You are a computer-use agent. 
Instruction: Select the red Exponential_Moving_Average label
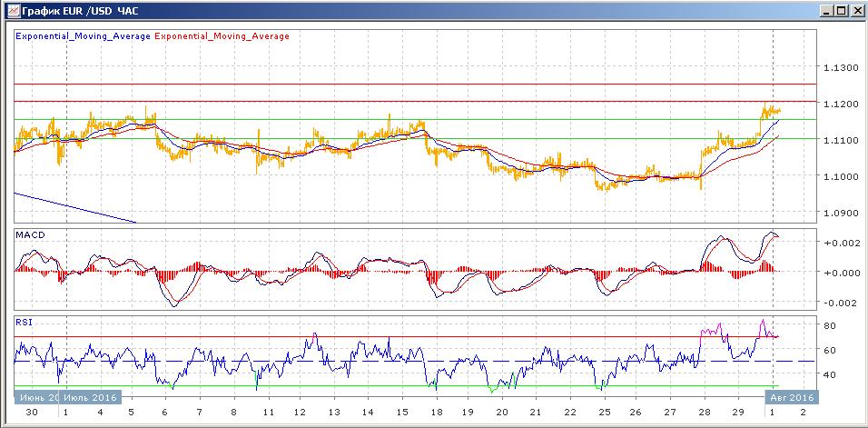[222, 36]
